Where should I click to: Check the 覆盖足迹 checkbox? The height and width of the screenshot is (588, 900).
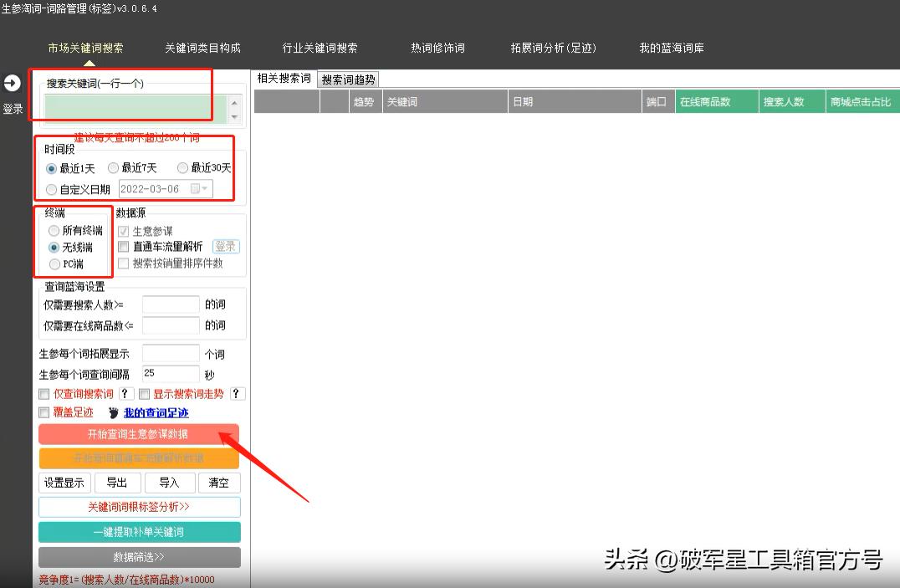43,412
